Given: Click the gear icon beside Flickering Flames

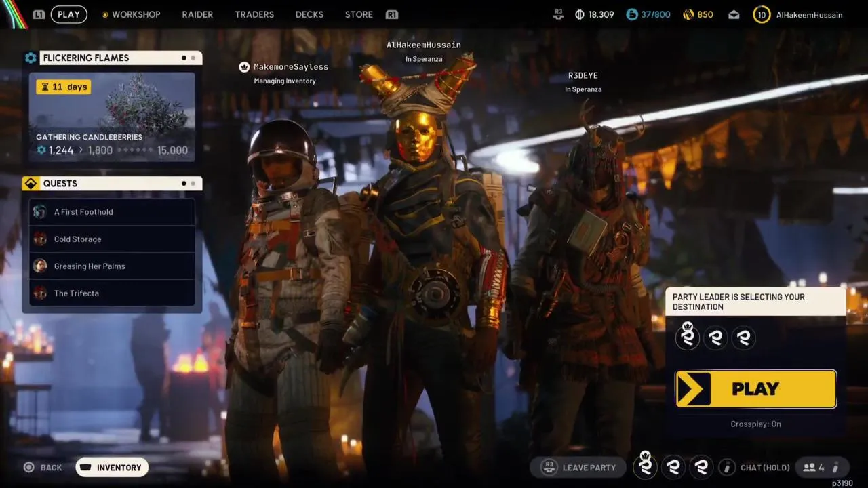Looking at the screenshot, I should point(31,58).
